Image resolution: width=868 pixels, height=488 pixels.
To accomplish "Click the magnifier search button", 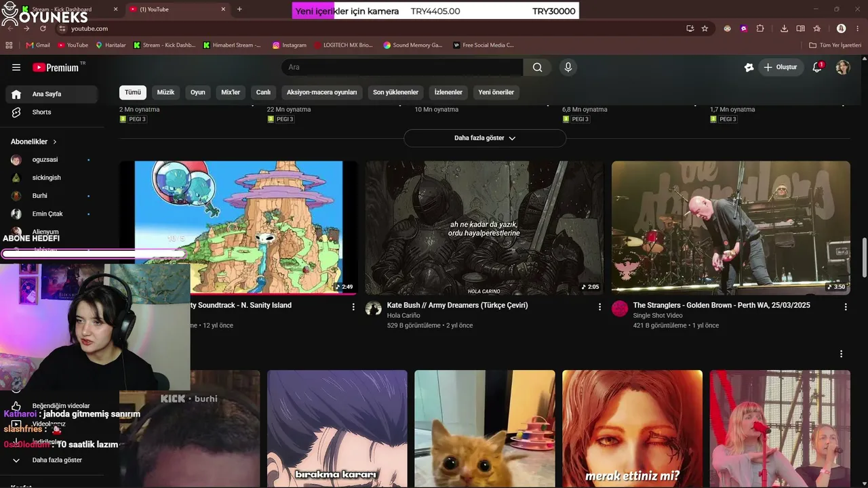I will [x=537, y=67].
